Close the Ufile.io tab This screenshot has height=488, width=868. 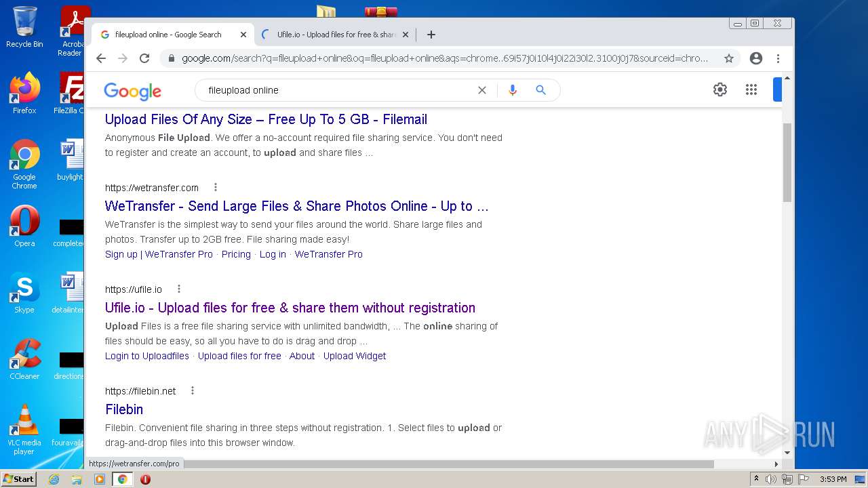406,35
